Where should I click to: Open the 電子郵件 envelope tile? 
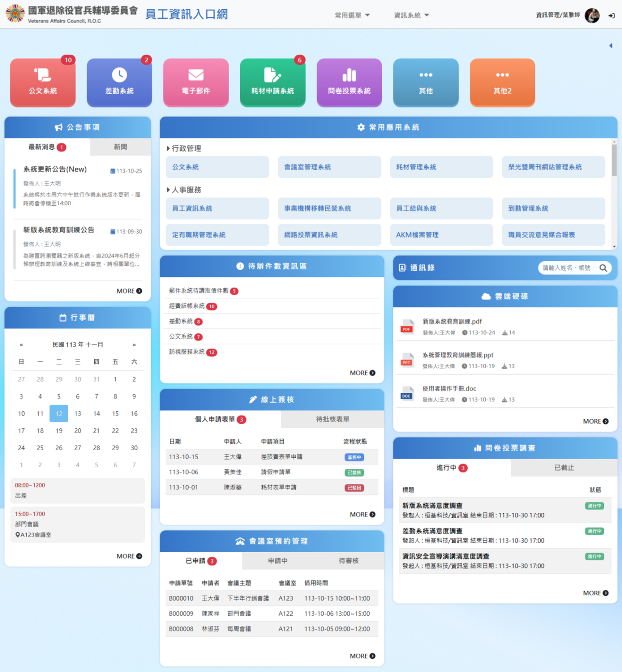click(x=195, y=82)
